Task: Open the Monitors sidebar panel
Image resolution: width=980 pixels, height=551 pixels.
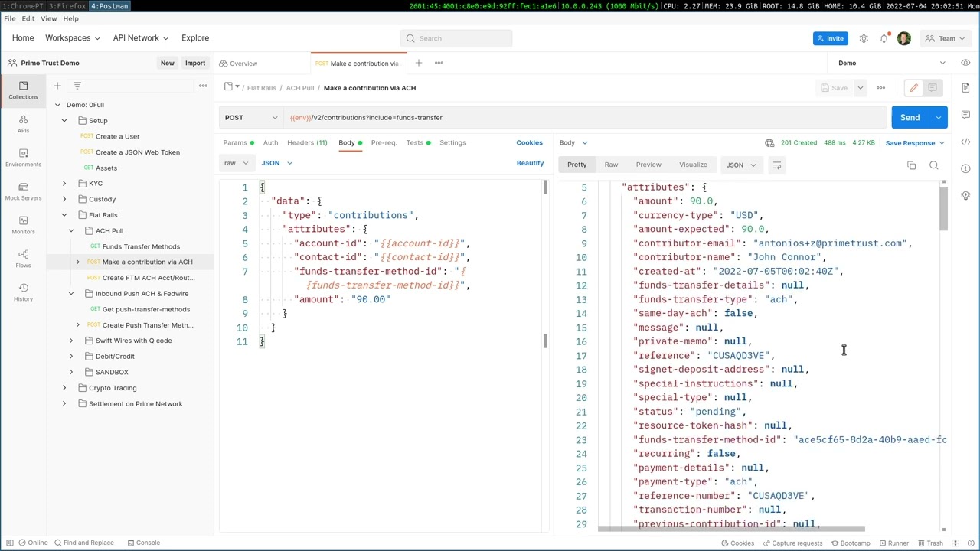Action: pyautogui.click(x=23, y=225)
